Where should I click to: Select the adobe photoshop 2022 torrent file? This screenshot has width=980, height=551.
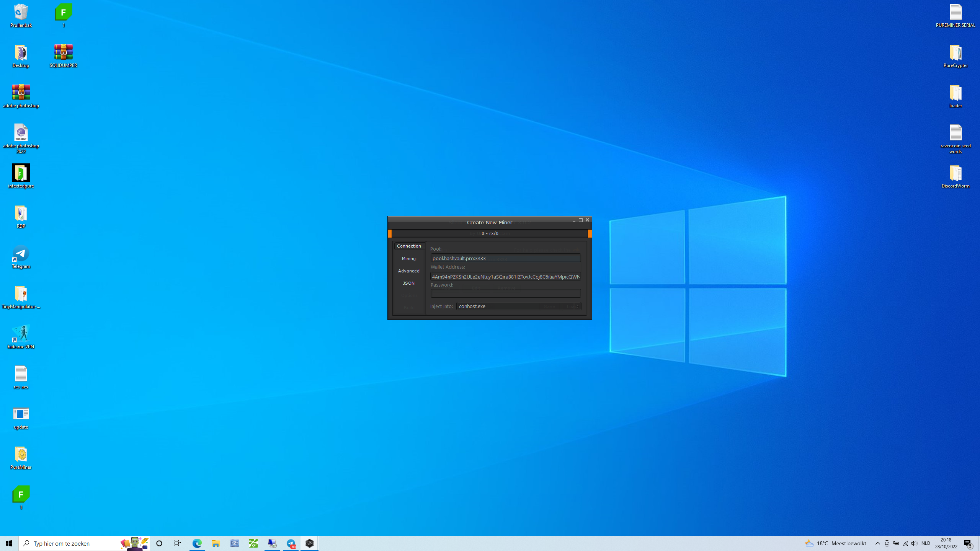[21, 139]
